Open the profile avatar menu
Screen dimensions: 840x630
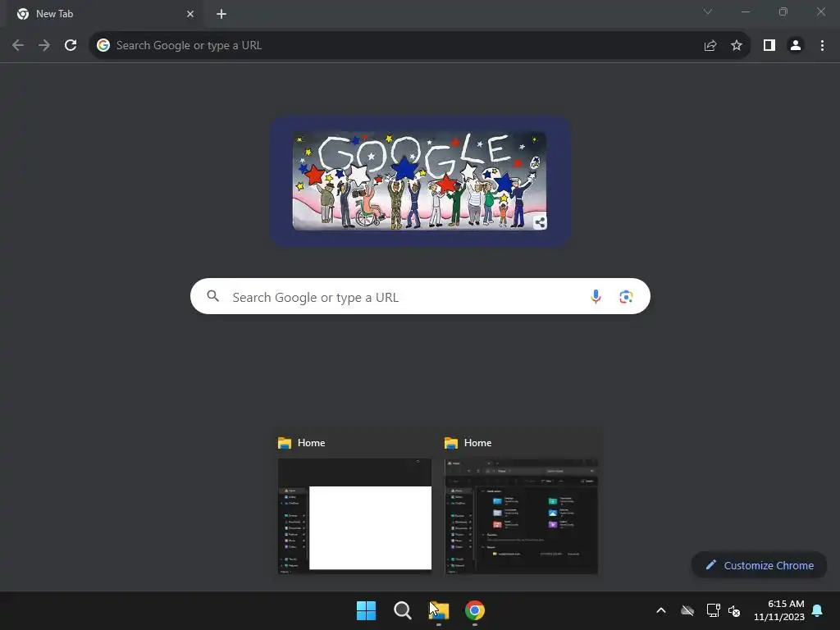pyautogui.click(x=796, y=46)
